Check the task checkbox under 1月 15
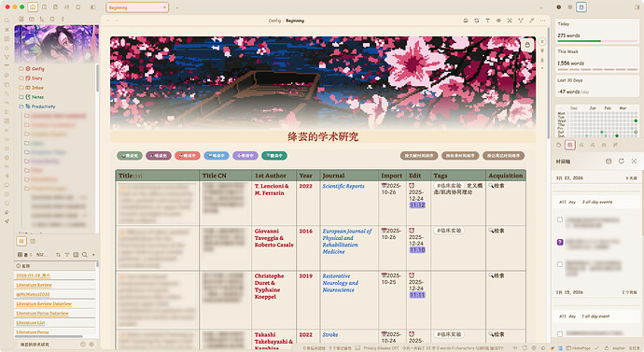This screenshot has width=644, height=352. tap(560, 333)
